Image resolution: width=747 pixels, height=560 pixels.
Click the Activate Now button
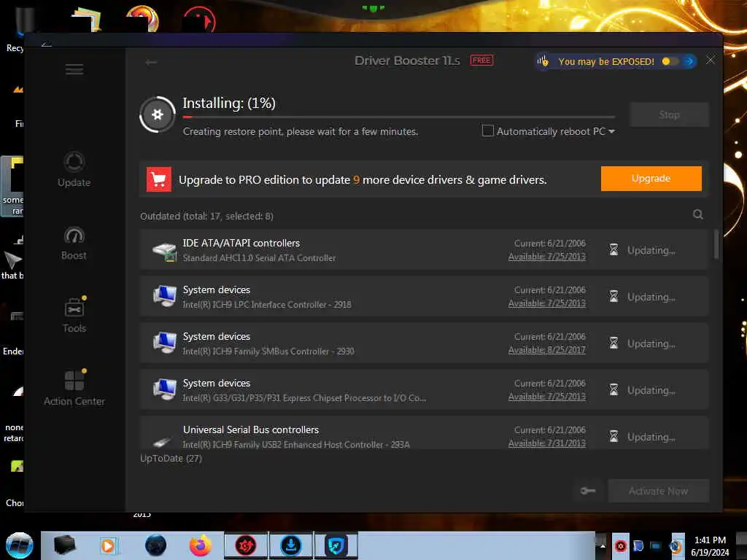(x=659, y=491)
